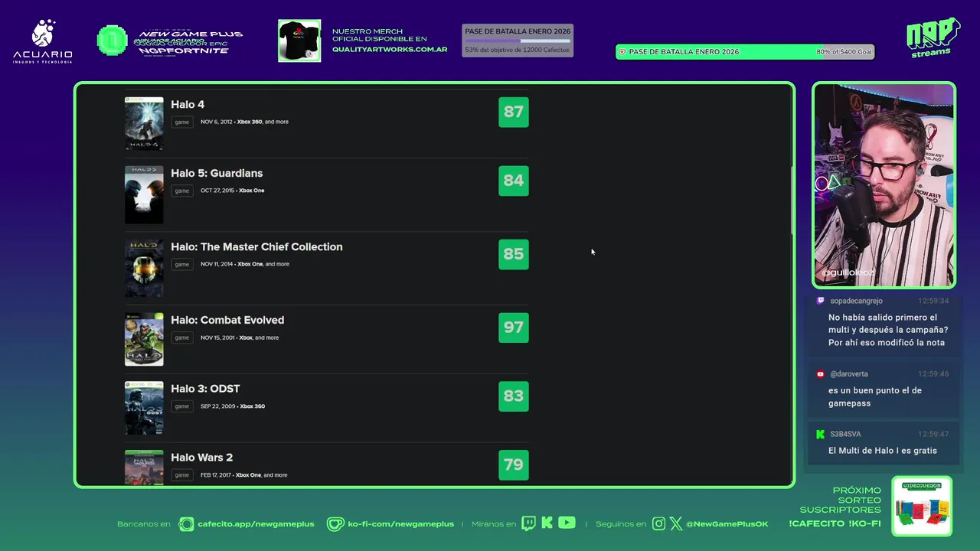Click the sopadecangrejo username in chat
Screen dimensions: 980x551
(857, 302)
